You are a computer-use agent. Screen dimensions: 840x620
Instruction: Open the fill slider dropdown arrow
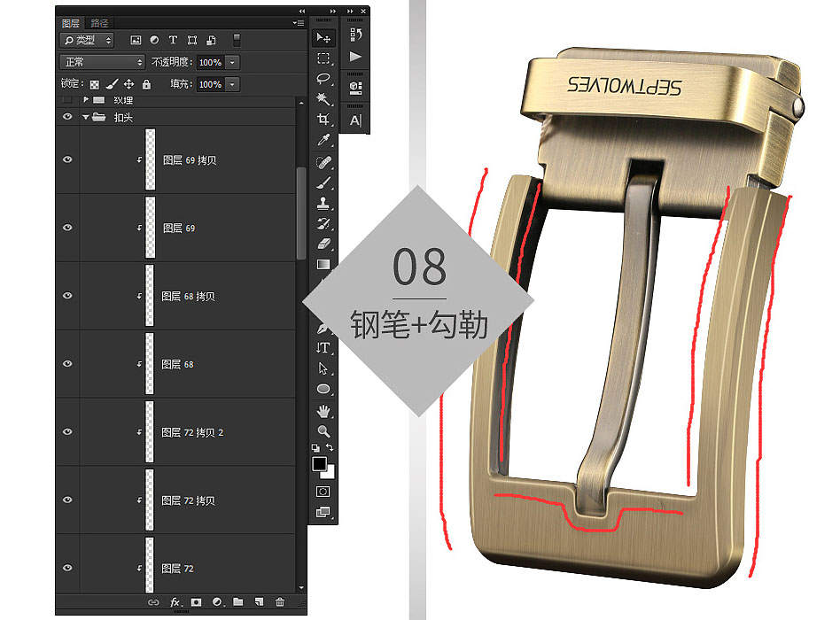coord(232,85)
